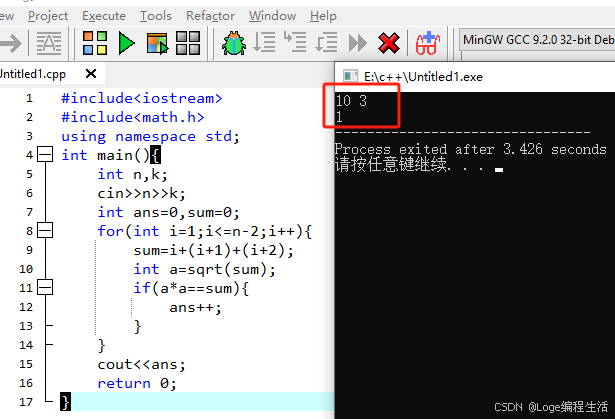The width and height of the screenshot is (615, 419).
Task: Click the 'int main(){' line
Action: click(111, 155)
